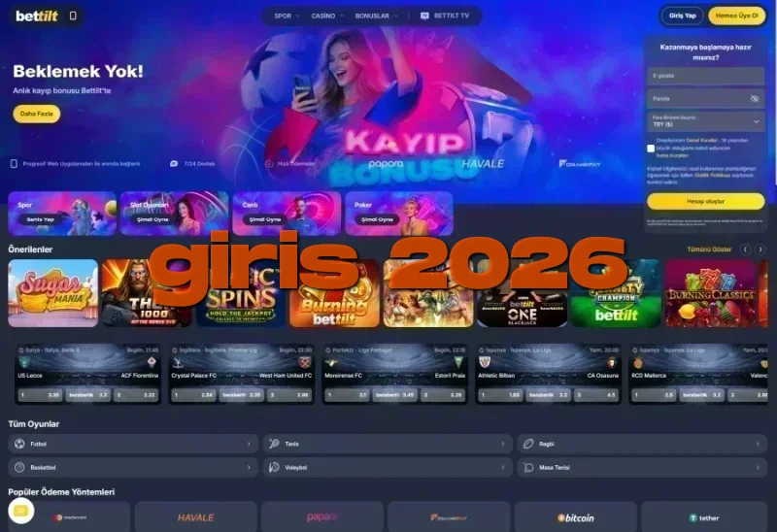The width and height of the screenshot is (777, 532).
Task: Click CA Osasuna team name
Action: click(602, 376)
